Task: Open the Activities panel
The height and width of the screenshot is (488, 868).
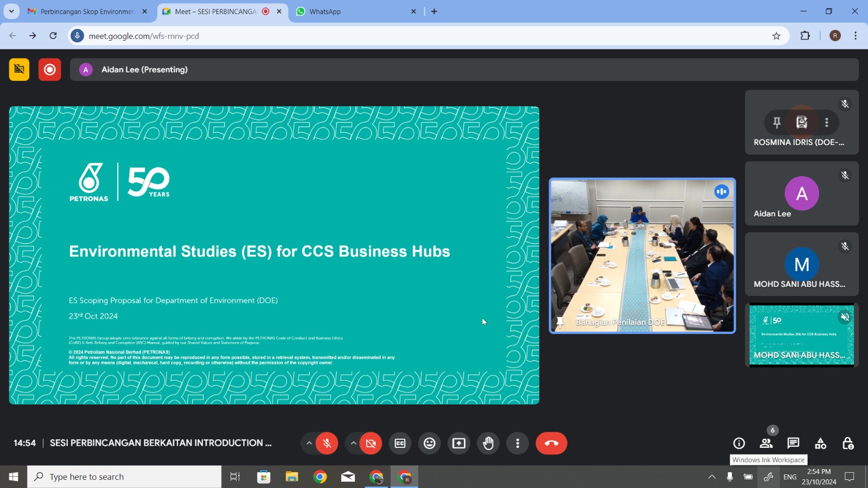Action: coord(821,444)
